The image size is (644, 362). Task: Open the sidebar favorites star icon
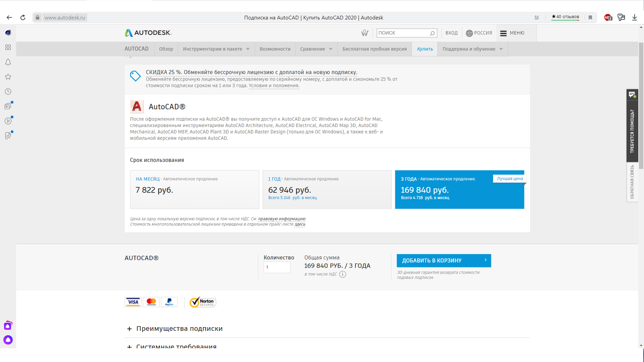[x=8, y=77]
